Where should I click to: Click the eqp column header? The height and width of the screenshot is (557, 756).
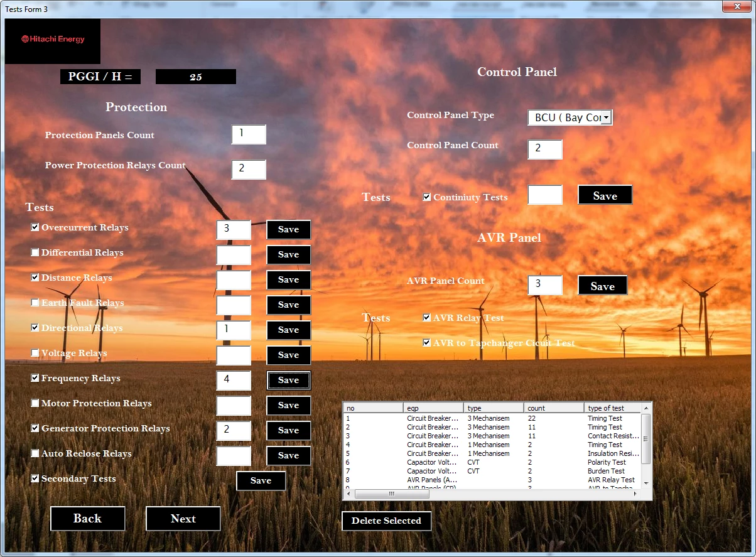click(433, 408)
